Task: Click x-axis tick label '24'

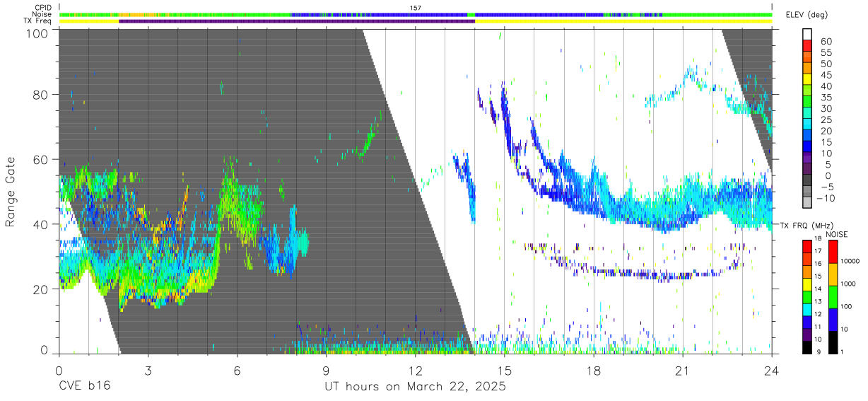Action: (x=772, y=371)
